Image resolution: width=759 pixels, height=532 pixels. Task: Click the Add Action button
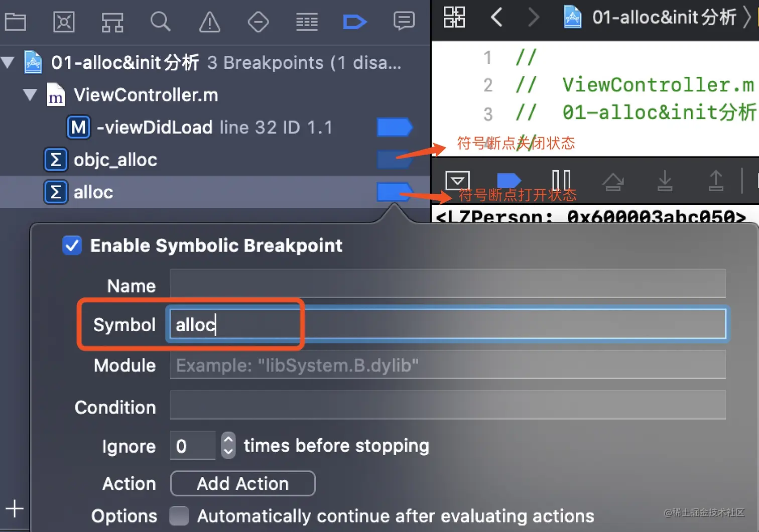coord(243,483)
